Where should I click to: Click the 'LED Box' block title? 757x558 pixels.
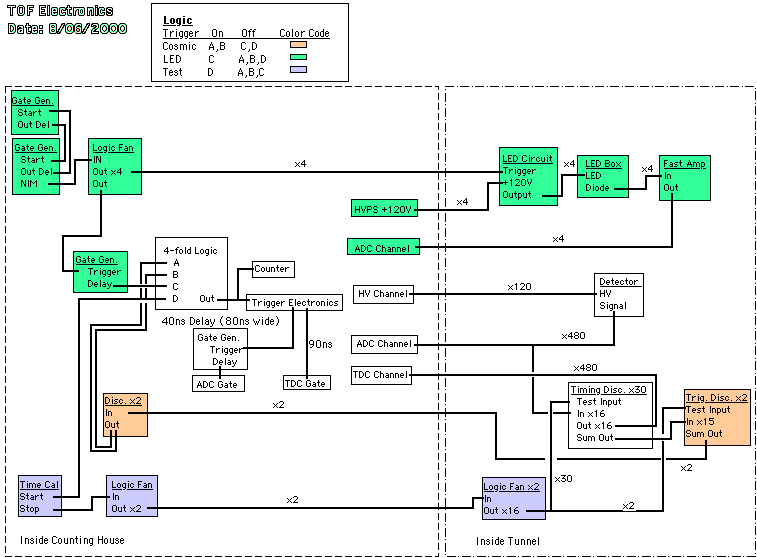coord(603,164)
